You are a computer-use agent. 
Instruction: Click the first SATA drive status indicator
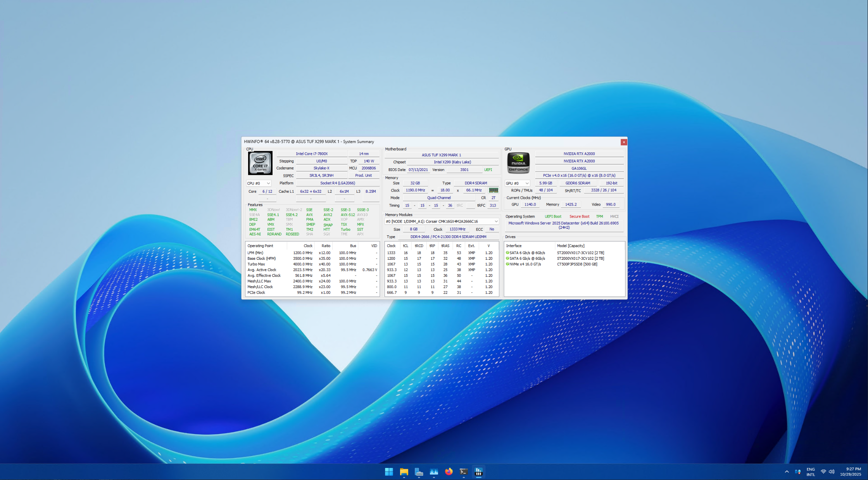[x=507, y=253]
